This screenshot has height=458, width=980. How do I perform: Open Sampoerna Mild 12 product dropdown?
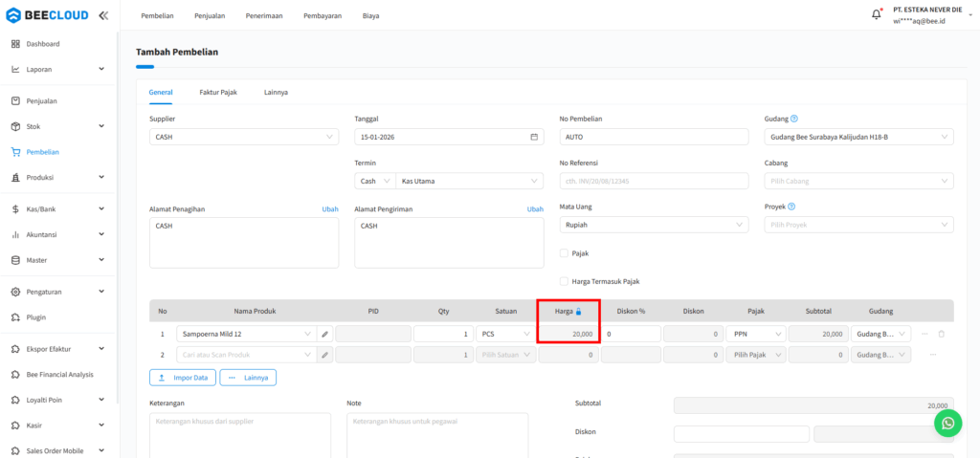(246, 335)
